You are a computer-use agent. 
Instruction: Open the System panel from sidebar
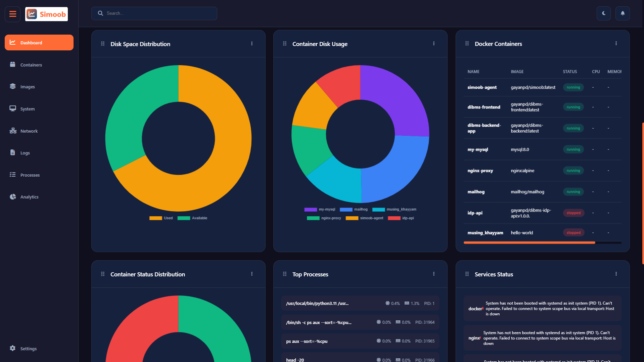[27, 109]
